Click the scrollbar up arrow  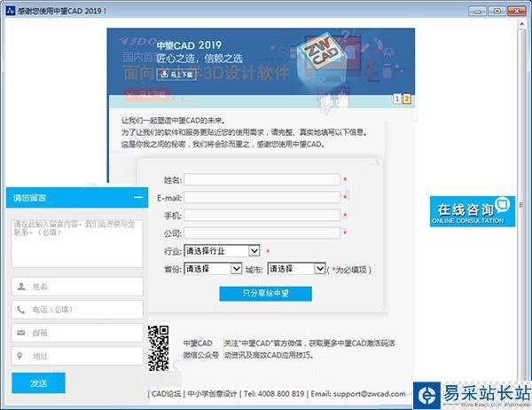tap(522, 24)
